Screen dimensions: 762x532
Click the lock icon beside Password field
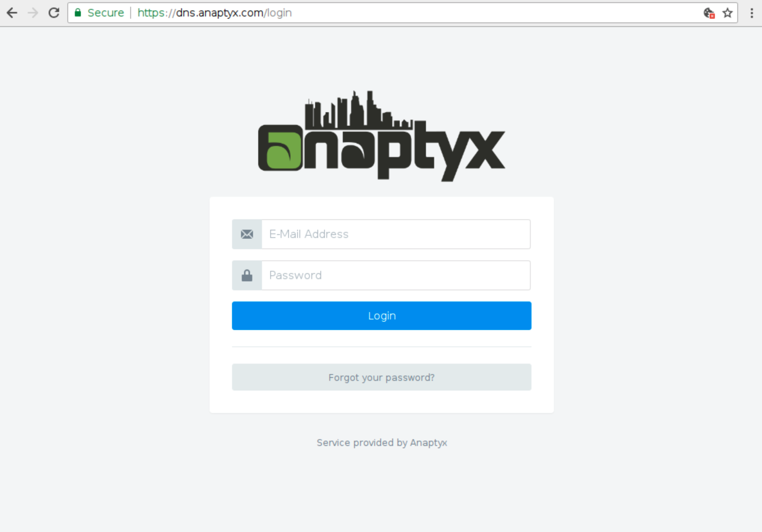(x=247, y=275)
